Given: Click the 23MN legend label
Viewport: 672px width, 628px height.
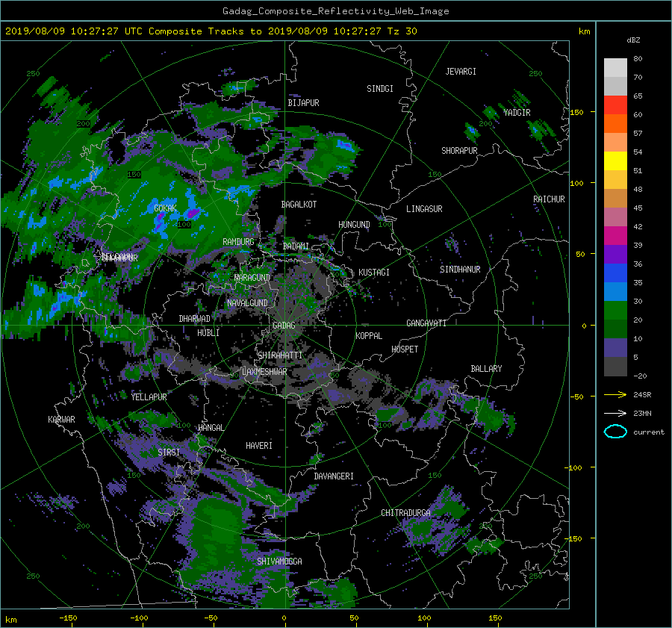Looking at the screenshot, I should [x=642, y=414].
